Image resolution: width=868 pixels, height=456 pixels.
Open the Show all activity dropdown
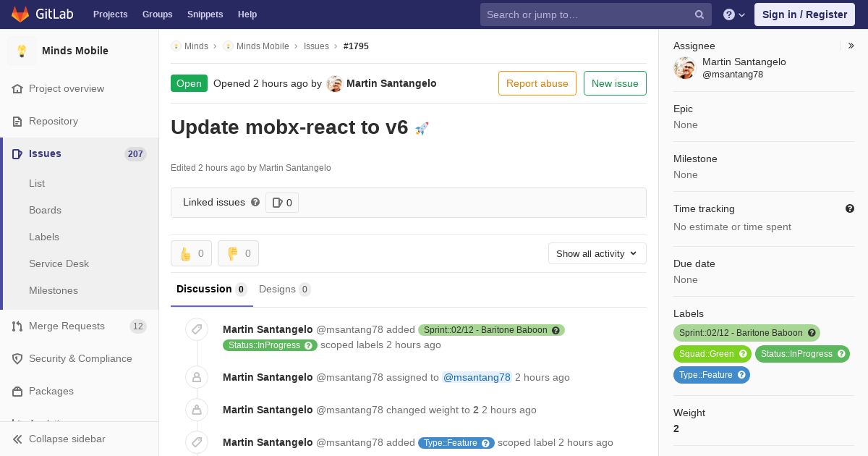(x=597, y=253)
